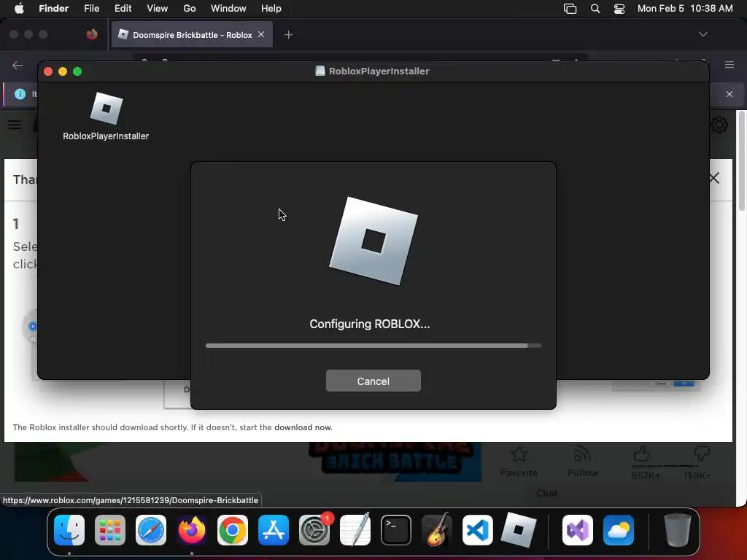Dismiss the browser info notification bar
Screen dimensions: 747x560
pos(729,94)
